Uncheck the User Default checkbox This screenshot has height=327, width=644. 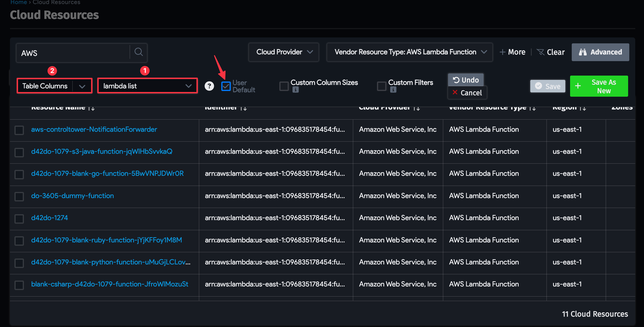click(226, 86)
